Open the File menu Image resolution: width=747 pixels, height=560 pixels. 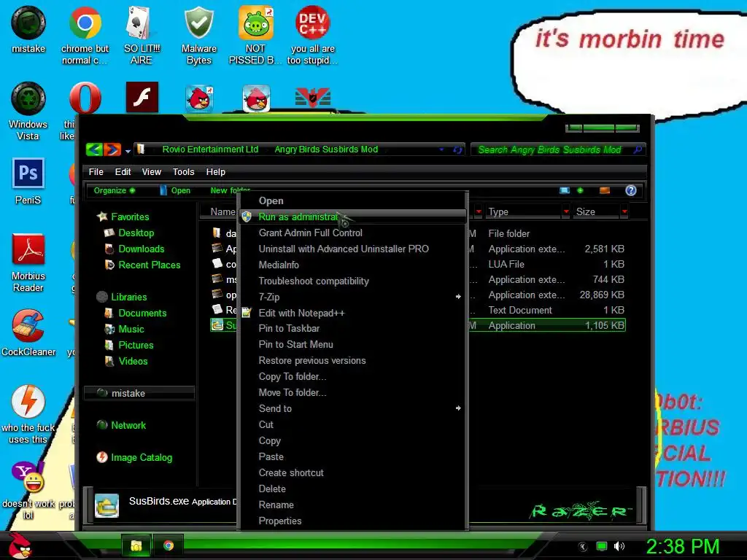96,172
